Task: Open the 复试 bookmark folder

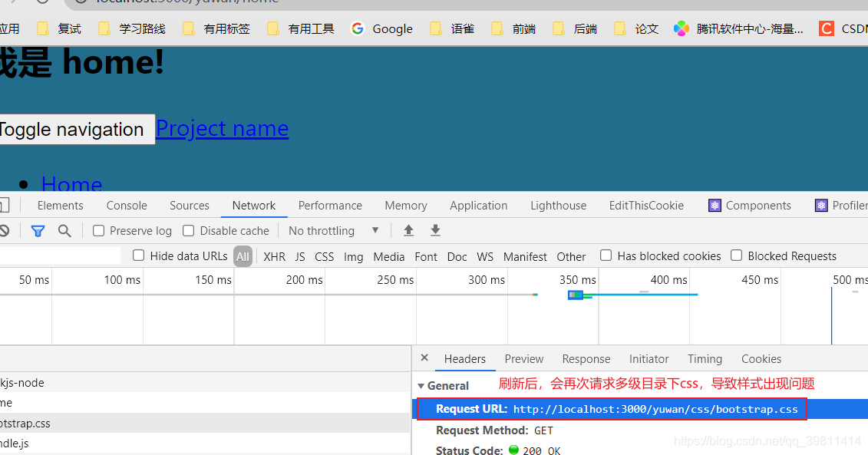Action: [58, 28]
